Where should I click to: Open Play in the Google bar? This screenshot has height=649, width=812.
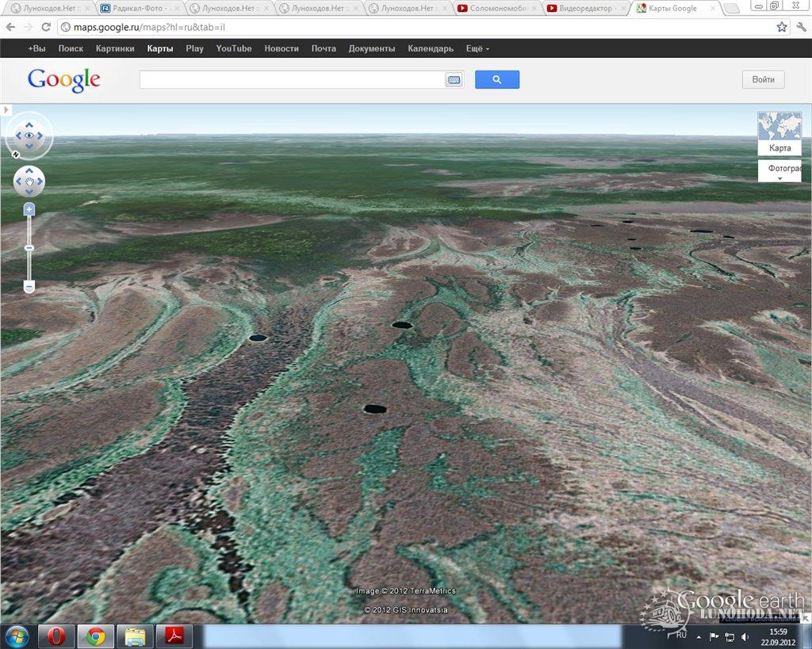(x=195, y=48)
